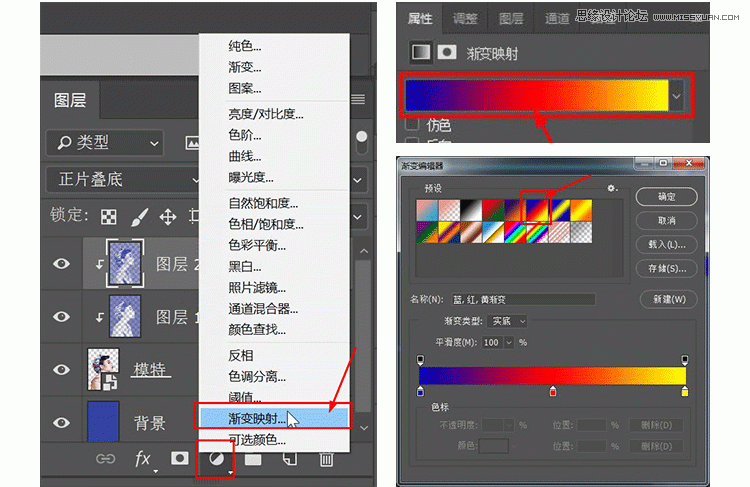Screen dimensions: 750x487
Task: Click layers panel scroll up arrow
Action: click(364, 251)
